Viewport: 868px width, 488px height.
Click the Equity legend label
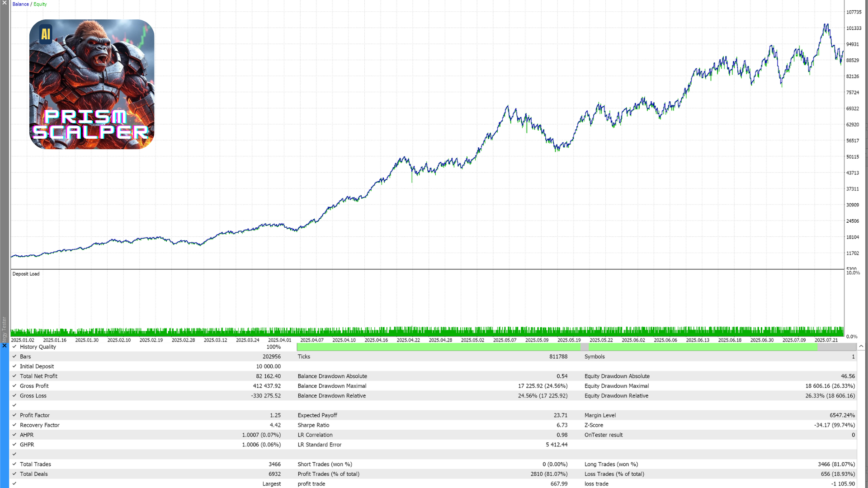pyautogui.click(x=40, y=4)
